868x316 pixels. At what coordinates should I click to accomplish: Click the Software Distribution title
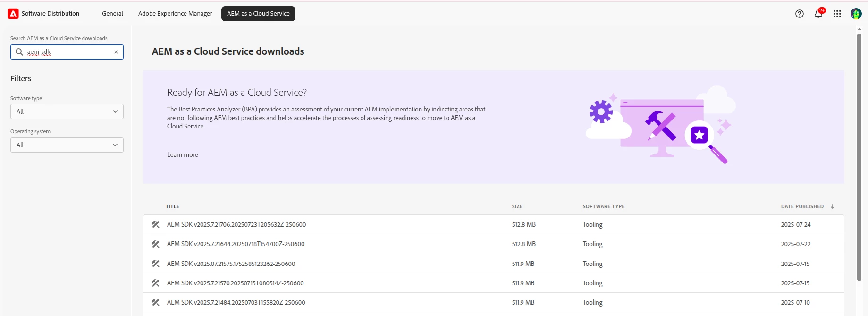point(51,14)
